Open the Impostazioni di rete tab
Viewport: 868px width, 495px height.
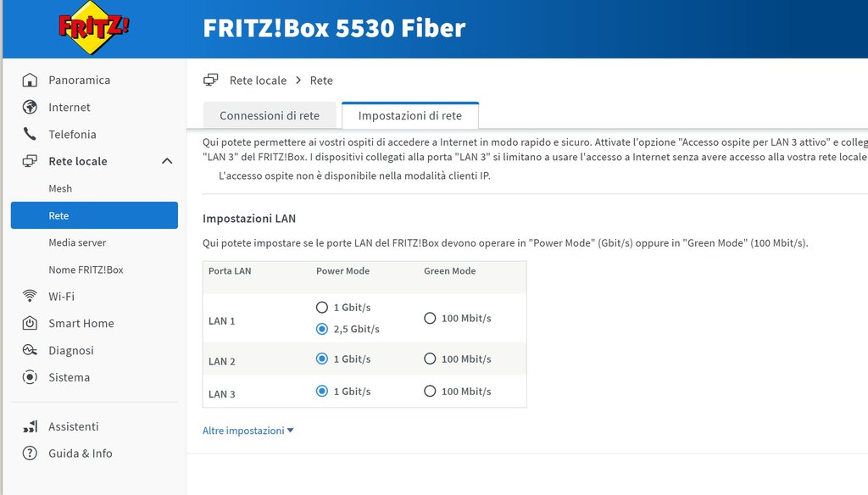410,116
